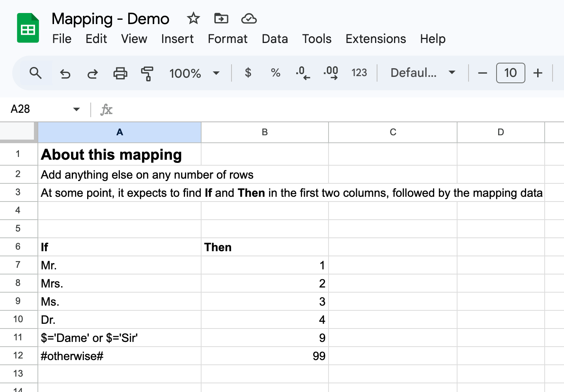Select row 12 header
The height and width of the screenshot is (392, 564).
(x=19, y=356)
